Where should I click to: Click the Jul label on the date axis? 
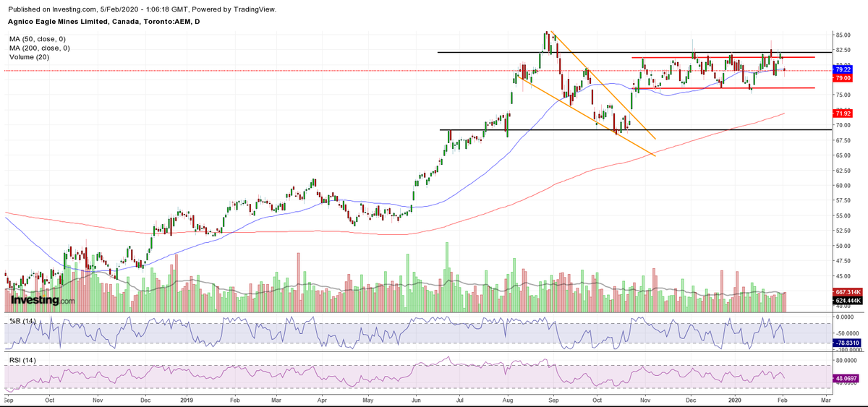460,399
